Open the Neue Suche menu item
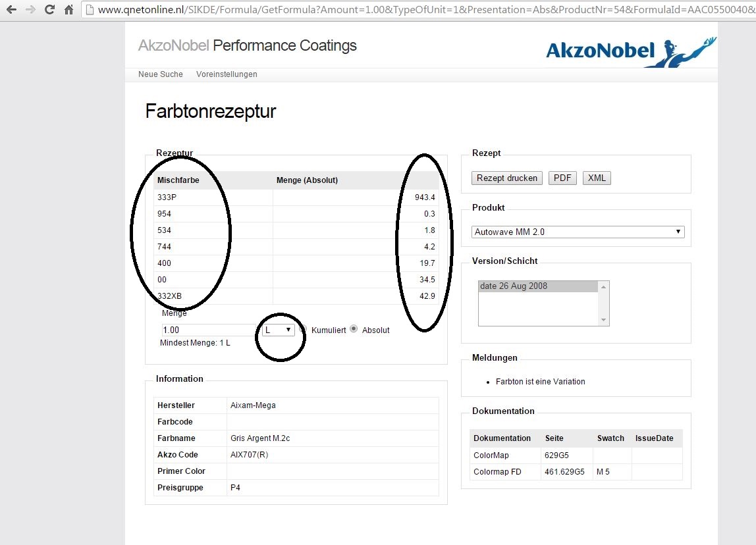 pos(161,74)
